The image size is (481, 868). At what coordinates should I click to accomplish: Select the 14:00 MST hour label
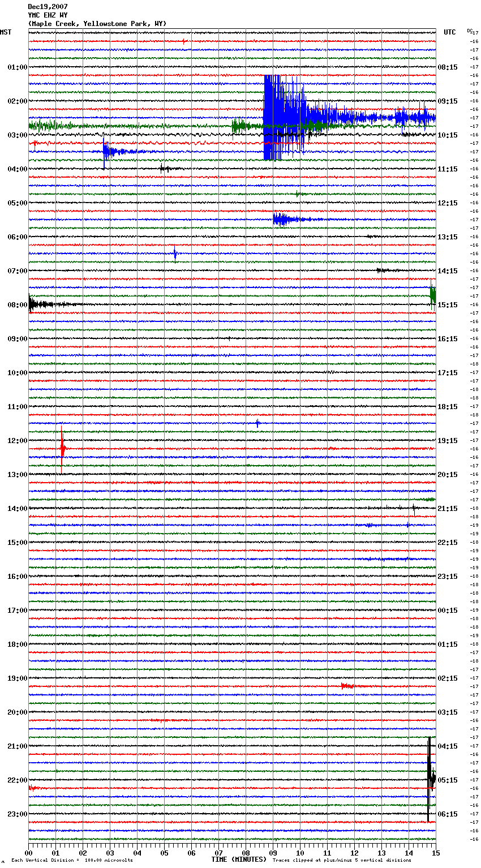pos(18,509)
